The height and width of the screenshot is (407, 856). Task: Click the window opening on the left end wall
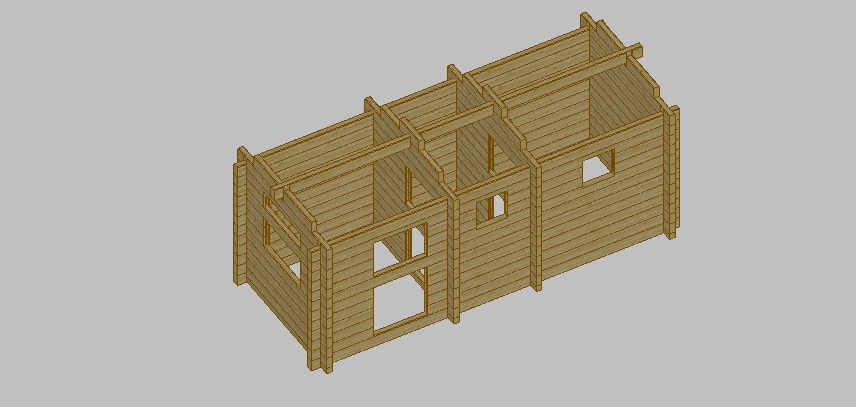coord(282,238)
